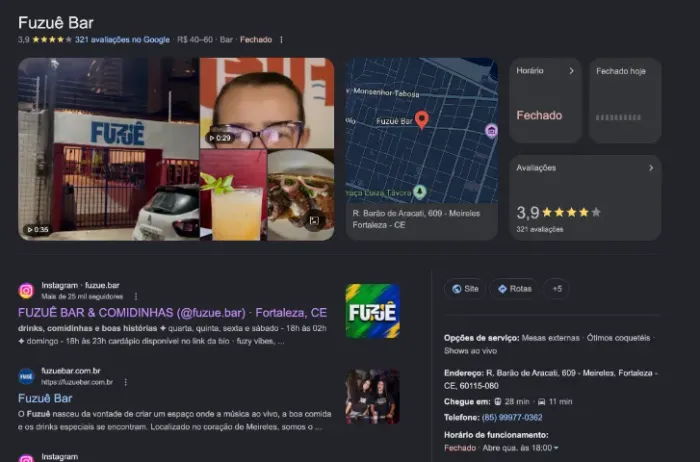Click 'Horário de funcionamento:' label
Viewport: 700px width, 462px height.
(x=496, y=435)
